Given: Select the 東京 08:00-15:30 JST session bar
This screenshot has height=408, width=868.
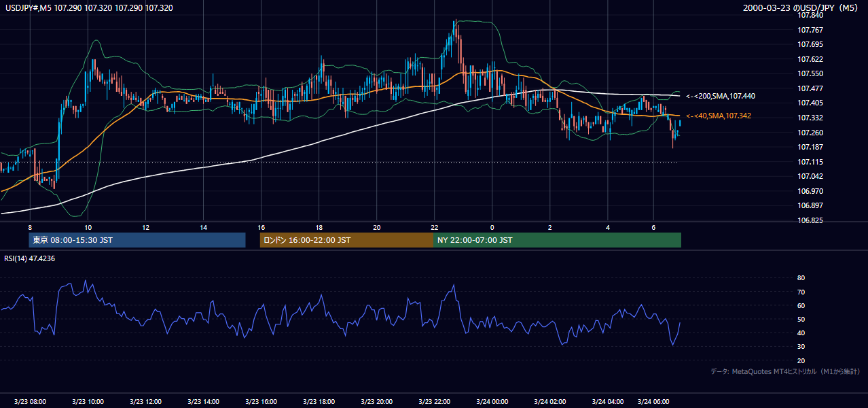Looking at the screenshot, I should click(x=137, y=240).
